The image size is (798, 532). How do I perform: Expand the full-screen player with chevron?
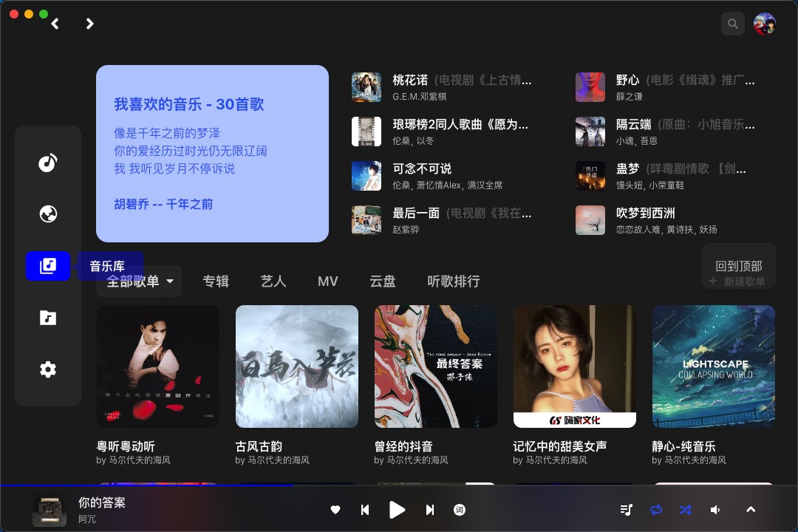pos(751,510)
